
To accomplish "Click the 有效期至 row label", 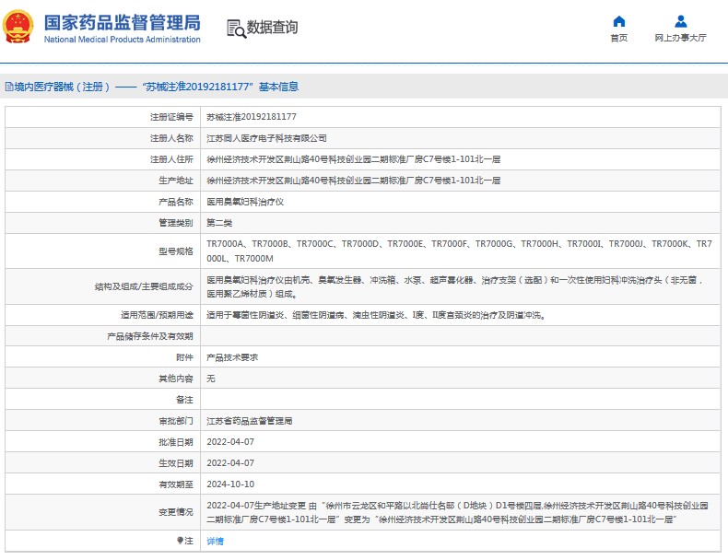I will pyautogui.click(x=175, y=484).
